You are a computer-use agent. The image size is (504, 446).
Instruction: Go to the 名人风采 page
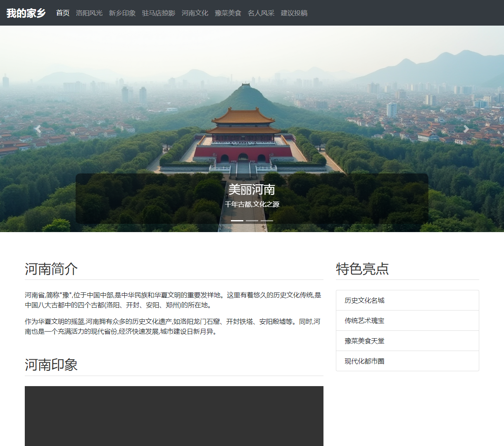[x=262, y=13]
